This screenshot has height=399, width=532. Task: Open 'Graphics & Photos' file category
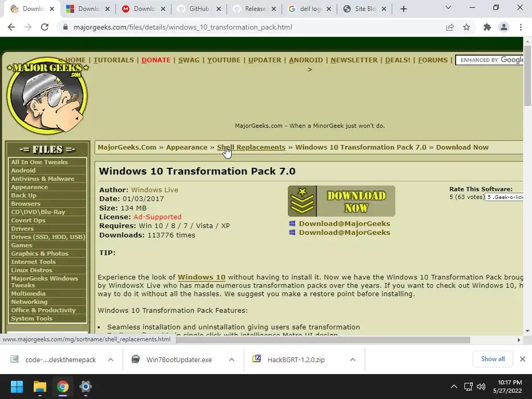tap(39, 254)
